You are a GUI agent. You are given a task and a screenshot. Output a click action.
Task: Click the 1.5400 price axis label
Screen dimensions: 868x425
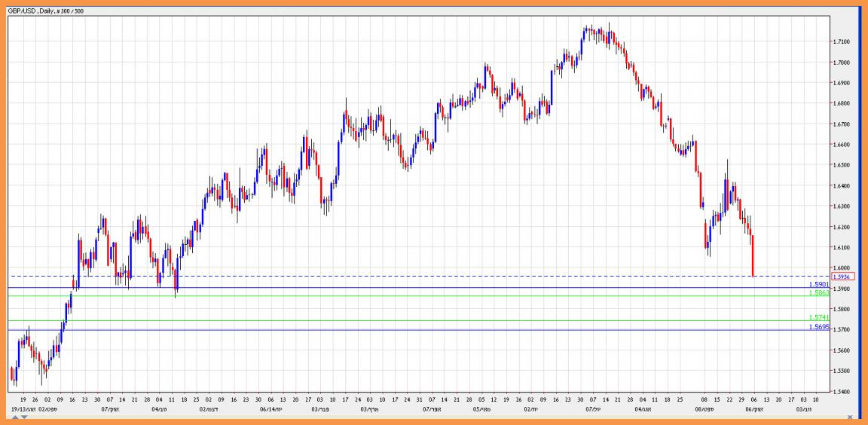pyautogui.click(x=842, y=392)
